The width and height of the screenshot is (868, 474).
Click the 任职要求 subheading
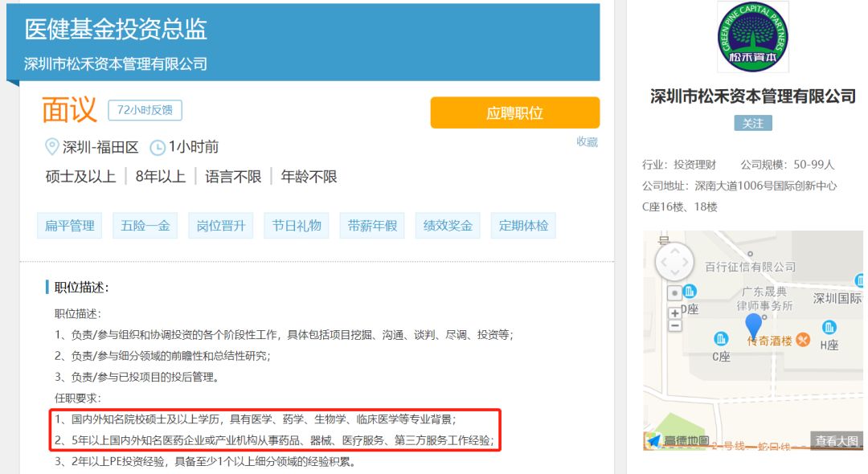[x=77, y=398]
